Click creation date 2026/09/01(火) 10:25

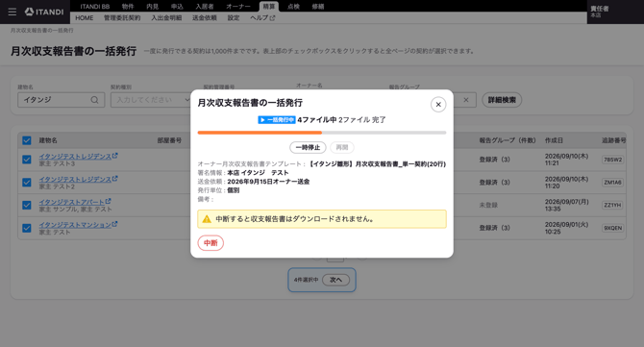566,229
